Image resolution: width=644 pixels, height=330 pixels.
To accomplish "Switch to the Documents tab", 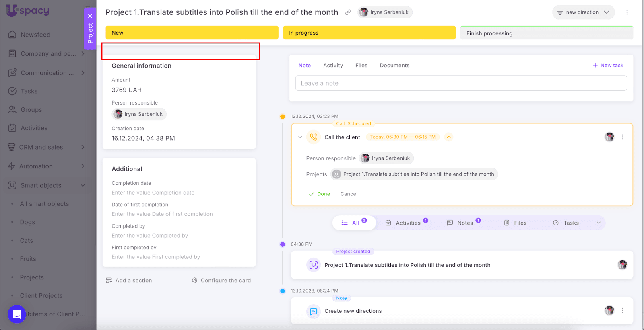I will pos(394,65).
